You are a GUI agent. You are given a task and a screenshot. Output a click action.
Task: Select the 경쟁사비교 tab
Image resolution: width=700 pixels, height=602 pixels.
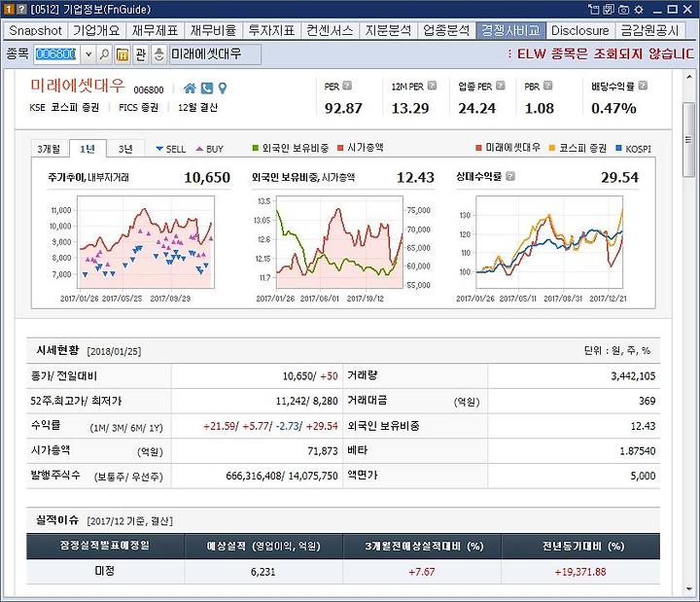[x=510, y=30]
